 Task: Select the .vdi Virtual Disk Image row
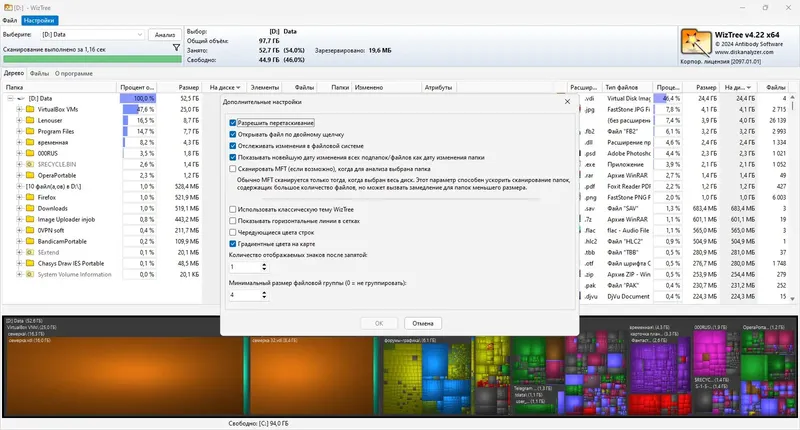coord(684,98)
